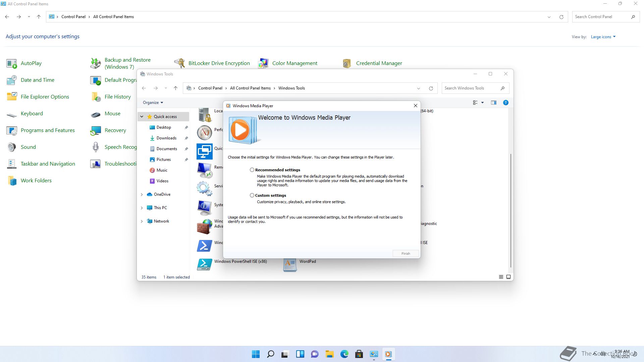Select Documents in Quick access
644x362 pixels.
tap(167, 149)
